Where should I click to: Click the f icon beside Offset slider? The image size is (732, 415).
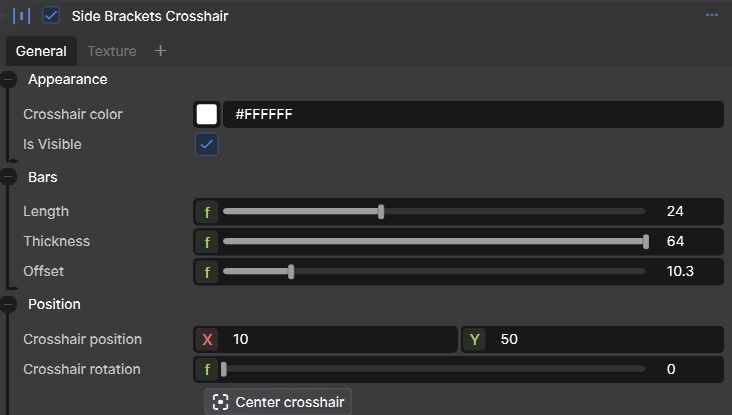pos(207,272)
